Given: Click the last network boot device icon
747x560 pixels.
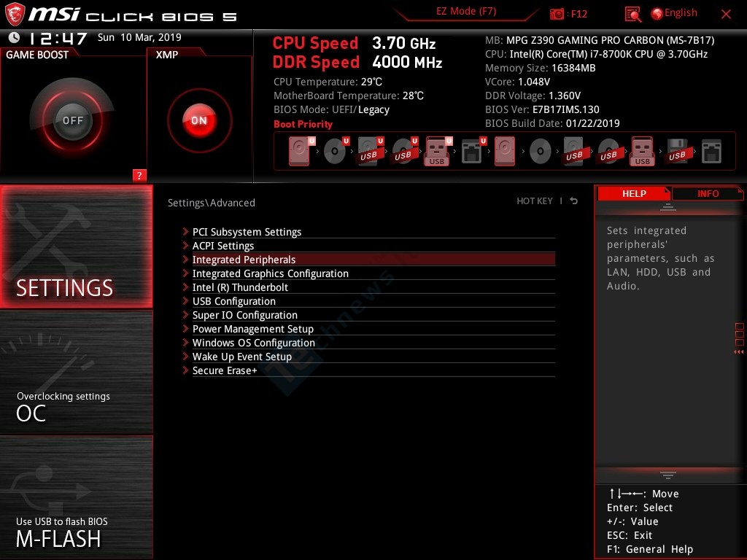Looking at the screenshot, I should [711, 152].
